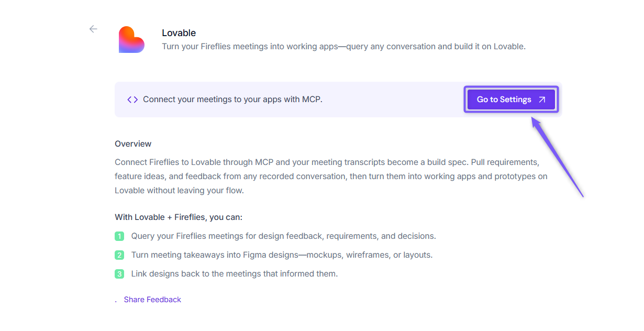Go back using the left arrow icon

coord(93,29)
